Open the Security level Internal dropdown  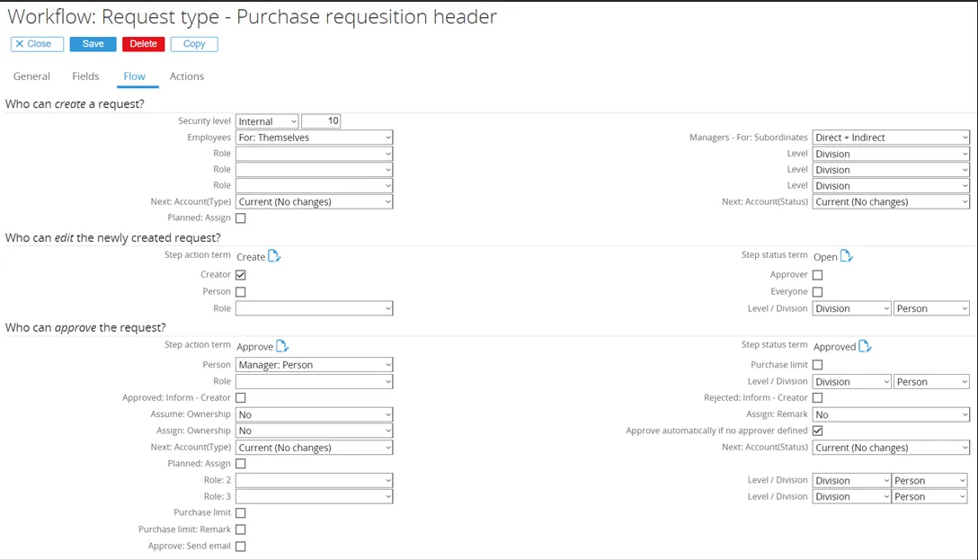tap(267, 121)
